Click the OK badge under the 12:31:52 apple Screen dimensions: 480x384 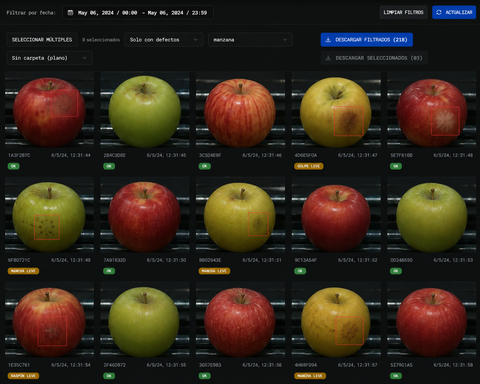click(300, 271)
